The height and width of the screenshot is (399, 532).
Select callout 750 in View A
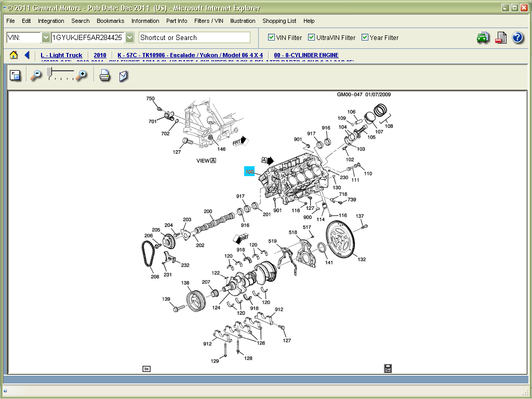pyautogui.click(x=150, y=98)
